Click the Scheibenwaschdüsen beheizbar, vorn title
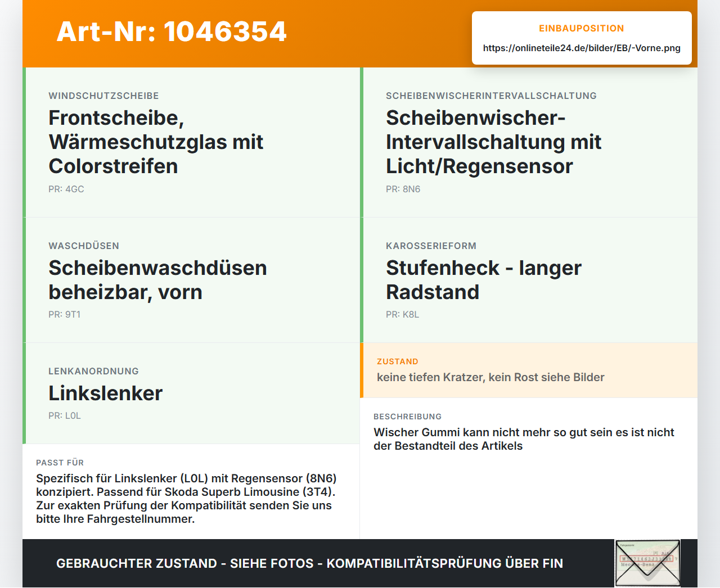The width and height of the screenshot is (720, 588). tap(157, 280)
